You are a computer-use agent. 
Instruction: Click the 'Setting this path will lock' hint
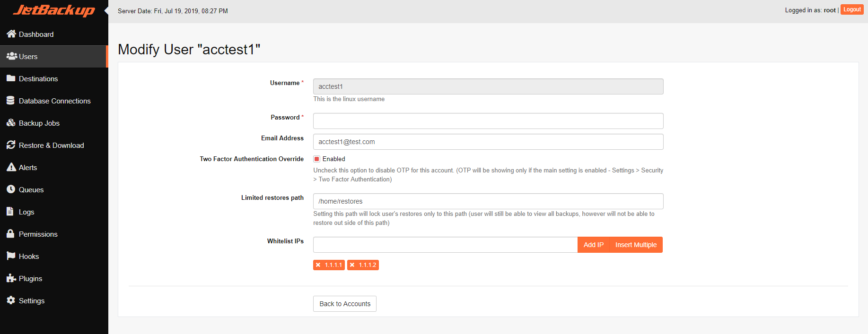click(484, 218)
